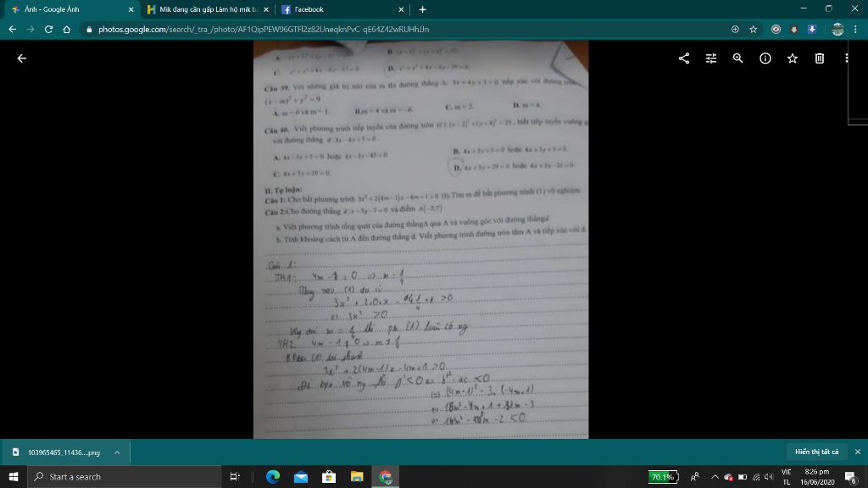
Task: Mark this photo as favorite
Action: tap(793, 58)
